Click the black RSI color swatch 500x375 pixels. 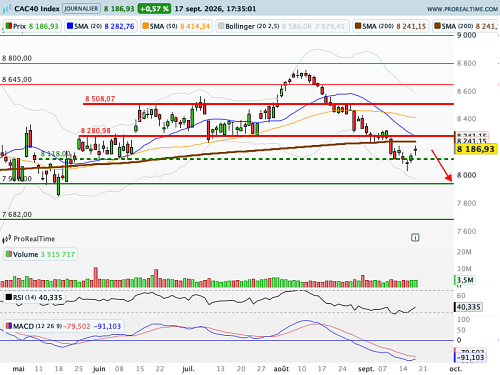9,297
